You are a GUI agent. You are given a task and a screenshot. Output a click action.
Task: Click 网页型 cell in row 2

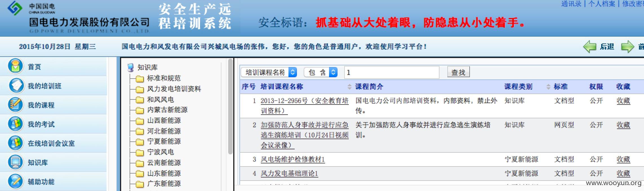coord(564,125)
